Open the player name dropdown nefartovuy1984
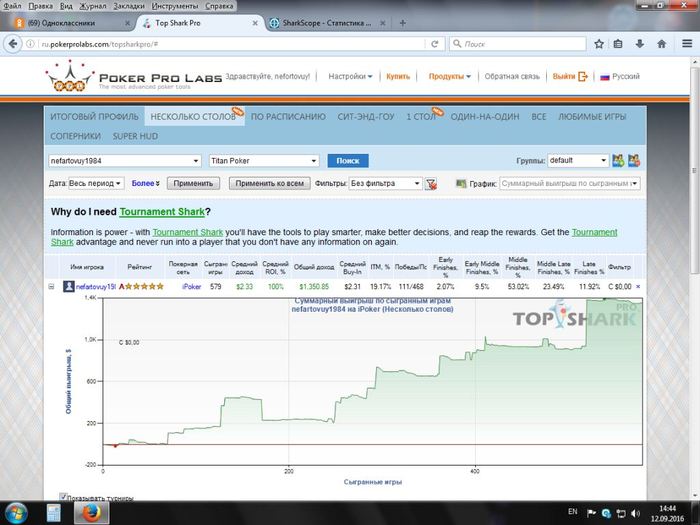Screen dimensions: 700x525 click(125, 161)
